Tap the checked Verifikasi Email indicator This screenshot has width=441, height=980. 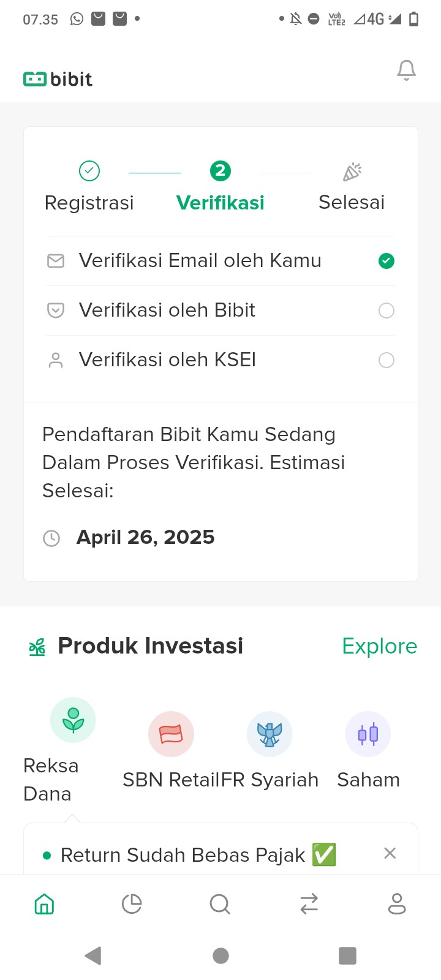click(386, 261)
